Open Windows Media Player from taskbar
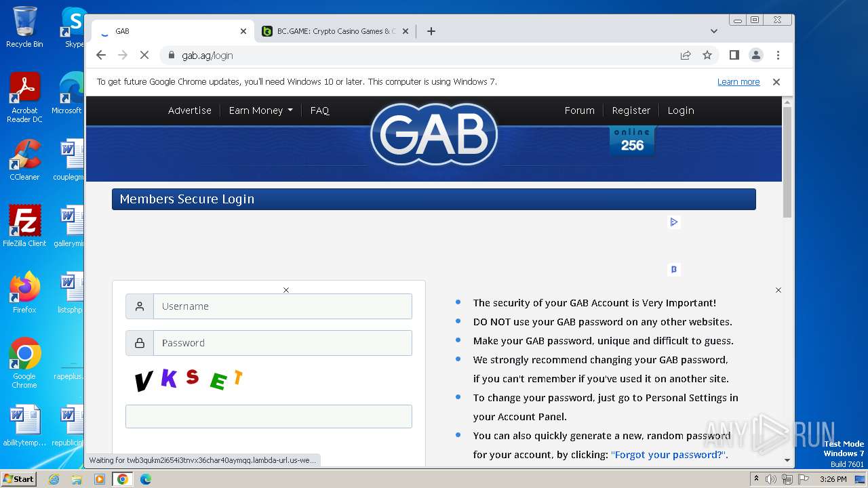Image resolution: width=868 pixels, height=488 pixels. (100, 479)
